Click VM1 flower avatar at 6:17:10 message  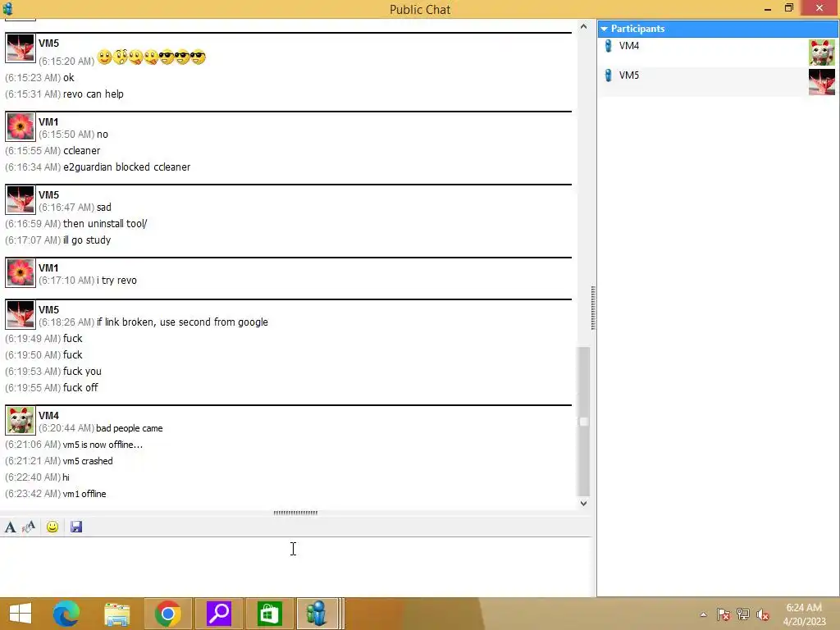pos(21,272)
